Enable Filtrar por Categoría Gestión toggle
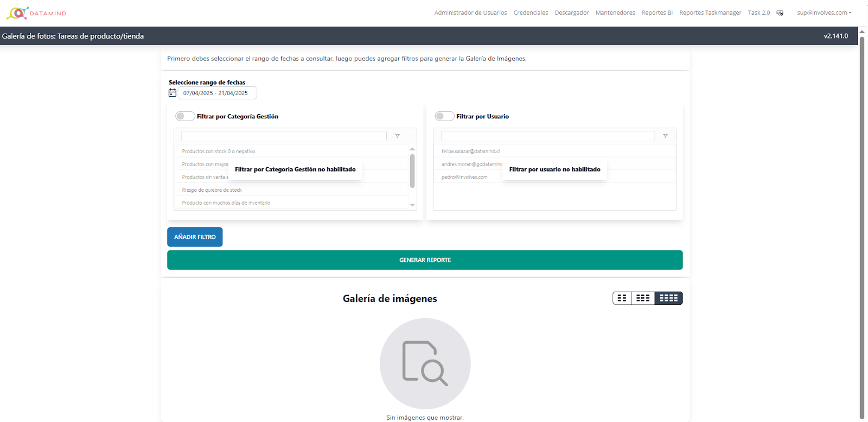Viewport: 868px width, 422px height. click(185, 116)
